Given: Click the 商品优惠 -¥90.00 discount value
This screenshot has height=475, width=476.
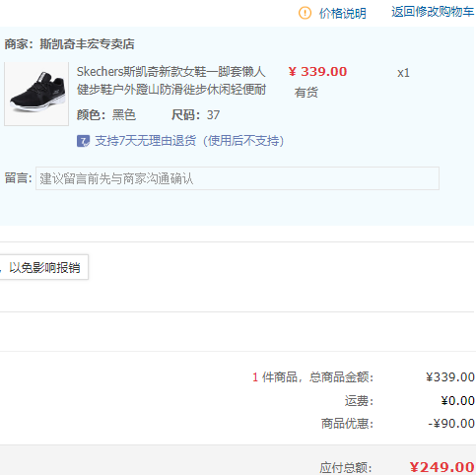Looking at the screenshot, I should pyautogui.click(x=451, y=424).
